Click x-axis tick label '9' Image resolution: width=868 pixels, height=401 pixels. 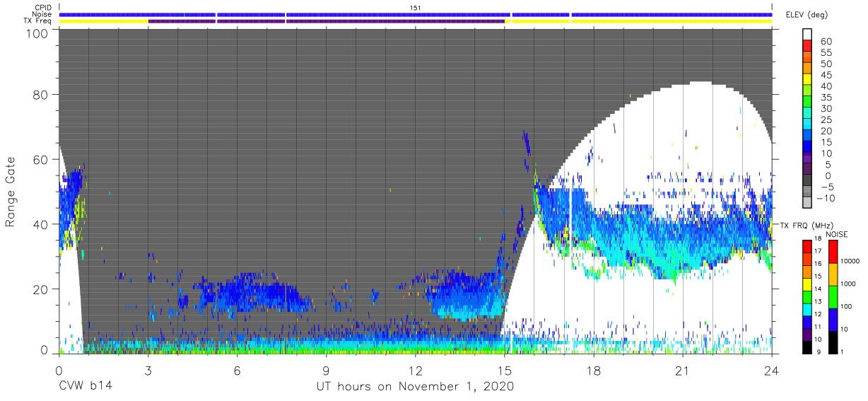[326, 370]
